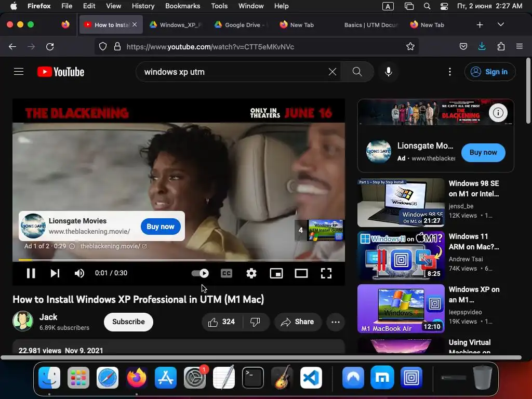The height and width of the screenshot is (399, 532).
Task: Click Firefox back arrow
Action: (12, 46)
